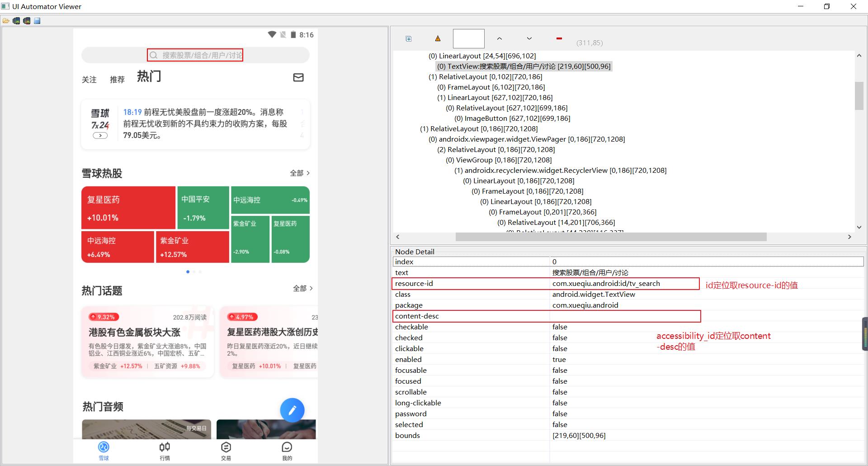Go to the previous search result arrow
The height and width of the screenshot is (466, 868).
pos(500,38)
